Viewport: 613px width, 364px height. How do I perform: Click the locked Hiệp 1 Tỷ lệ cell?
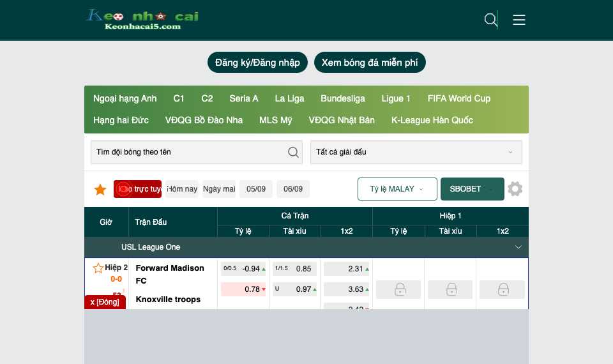[398, 289]
